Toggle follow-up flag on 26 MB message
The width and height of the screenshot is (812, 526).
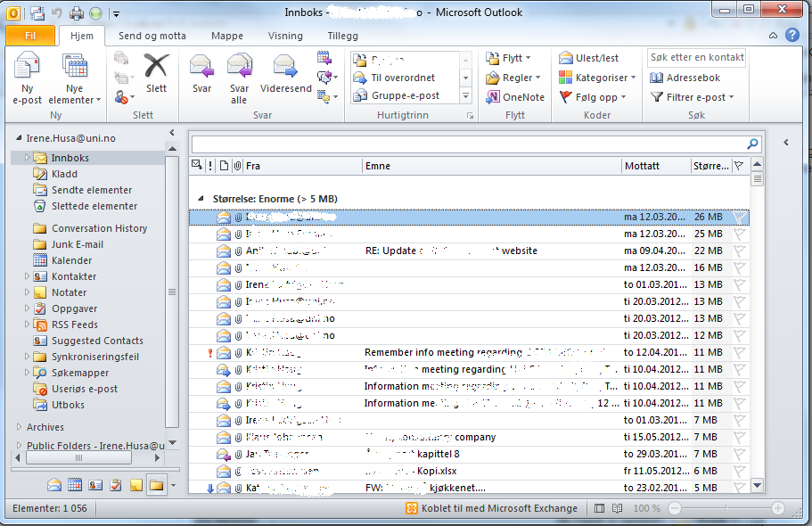pos(739,217)
